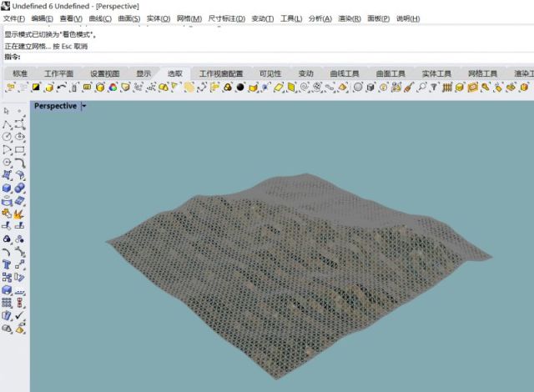Click the paintbrush selection icon in toolbar
534x392 pixels.
(x=409, y=88)
